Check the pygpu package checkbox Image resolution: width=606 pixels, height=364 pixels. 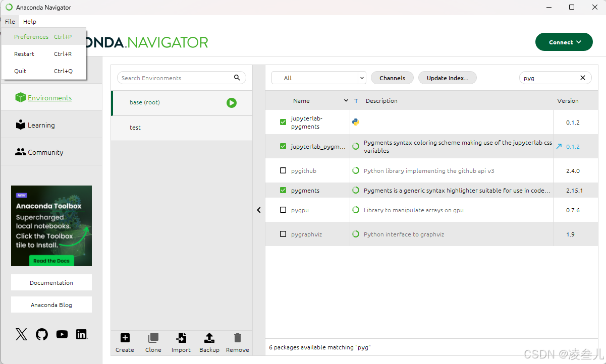[x=283, y=210]
